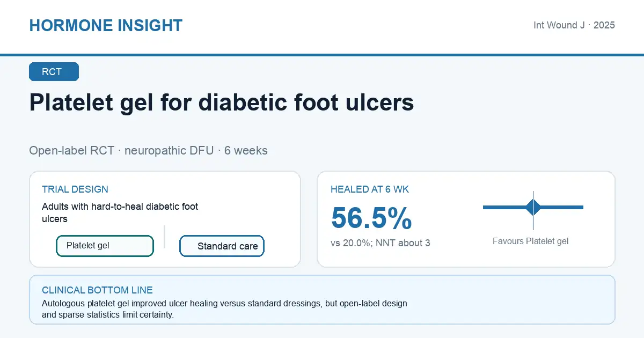Click the Autologous platelet gel summary sentence
The image size is (644, 338).
[224, 309]
